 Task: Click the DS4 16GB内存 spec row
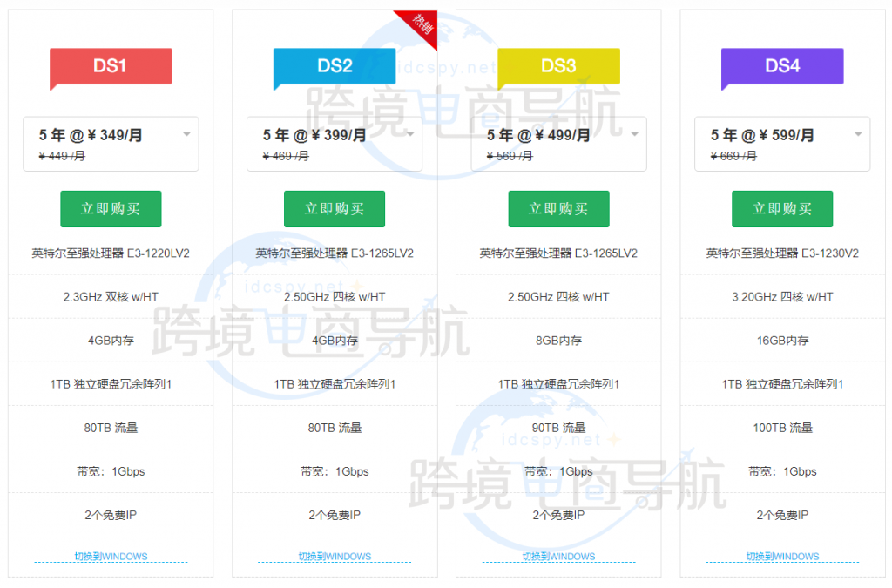tap(782, 341)
